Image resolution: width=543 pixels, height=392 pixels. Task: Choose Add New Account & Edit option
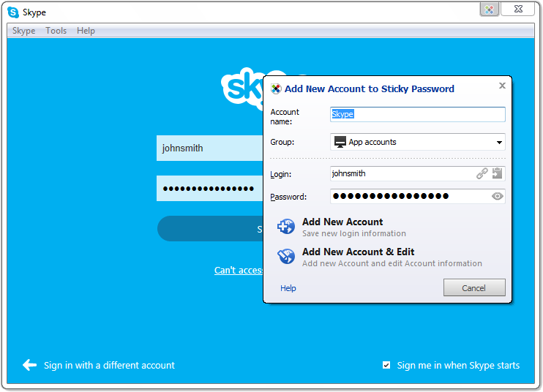click(x=380, y=257)
